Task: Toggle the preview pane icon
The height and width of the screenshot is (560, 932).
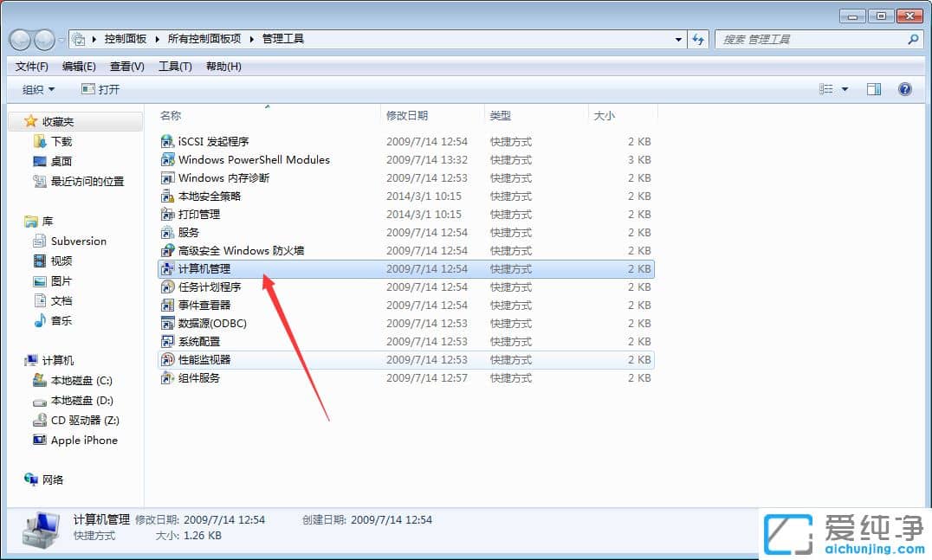Action: pos(873,88)
